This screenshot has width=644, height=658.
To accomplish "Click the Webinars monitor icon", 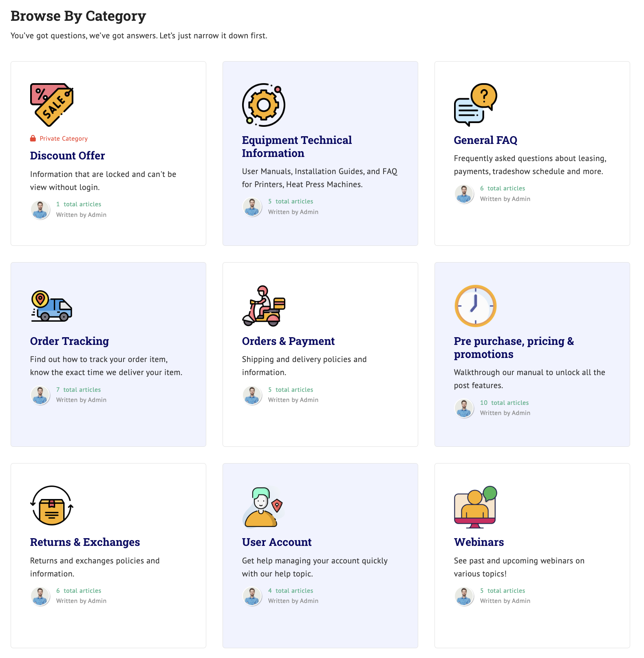I will tap(476, 507).
